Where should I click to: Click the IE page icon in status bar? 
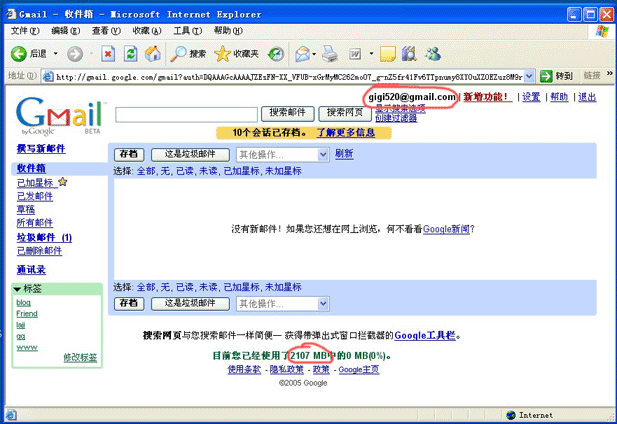(11, 415)
